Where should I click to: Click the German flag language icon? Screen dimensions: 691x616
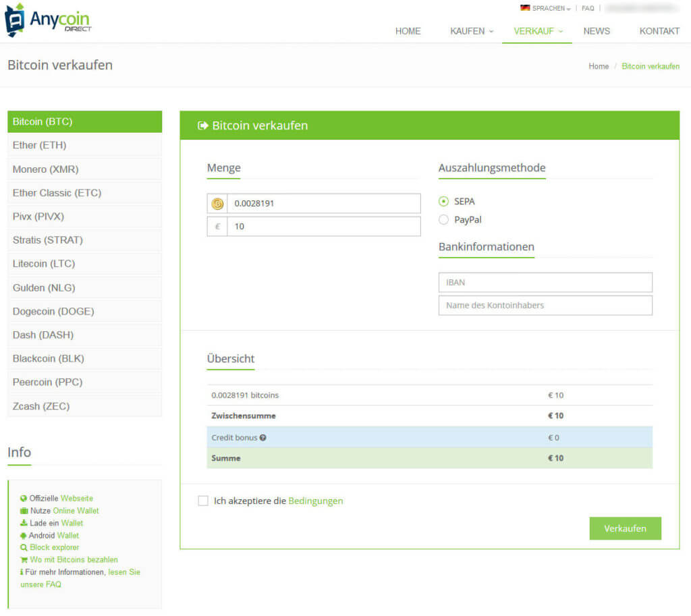(x=525, y=8)
